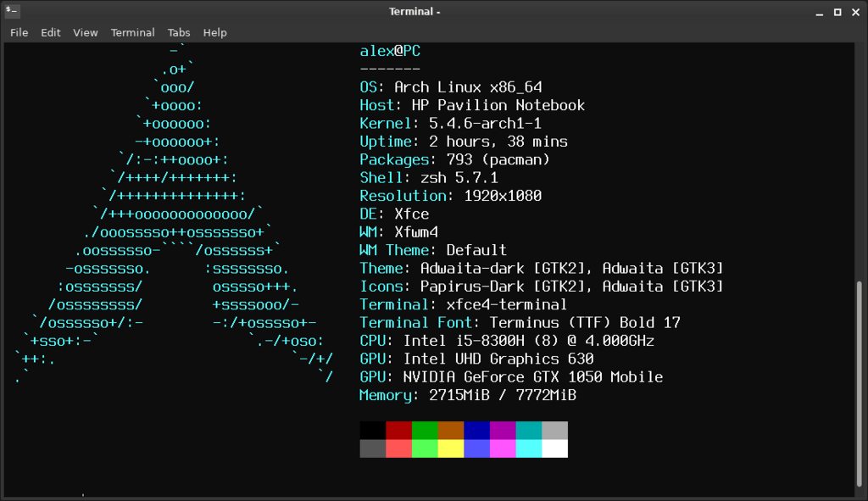Click the memory '2715MiB / 7772MiB' value
This screenshot has height=501, width=868.
click(x=503, y=395)
